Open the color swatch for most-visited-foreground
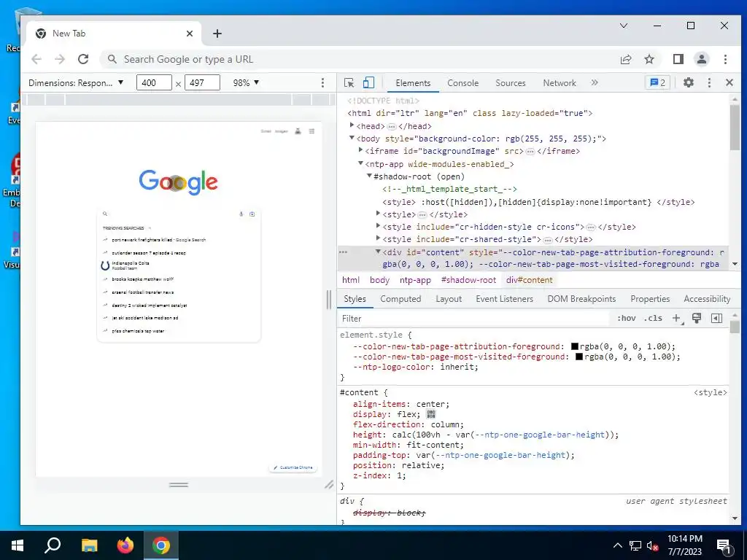 [x=579, y=357]
